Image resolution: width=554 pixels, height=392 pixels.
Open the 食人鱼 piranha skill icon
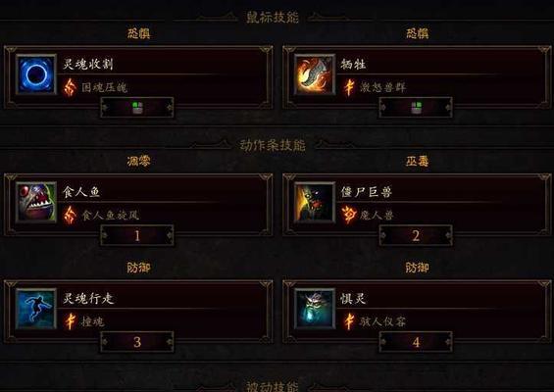coord(36,202)
